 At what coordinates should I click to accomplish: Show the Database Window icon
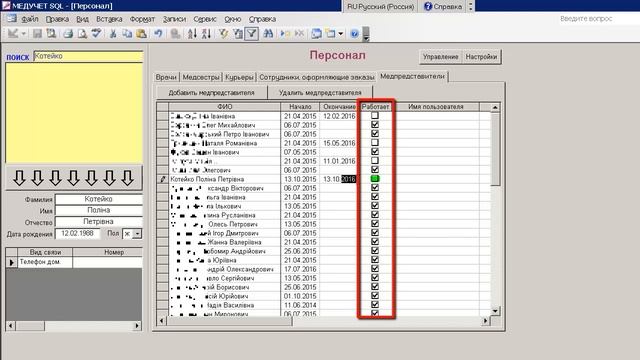pyautogui.click(x=316, y=33)
